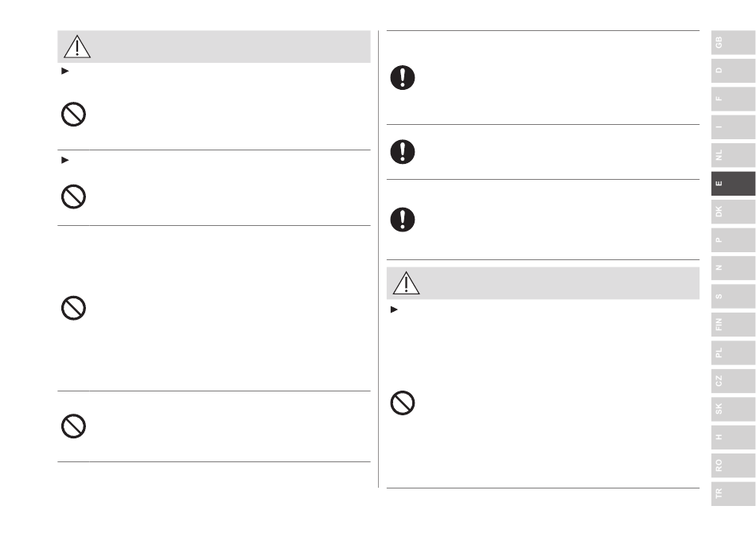The image size is (756, 537).
Task: Jump to the TR language tab
Action: click(x=733, y=493)
